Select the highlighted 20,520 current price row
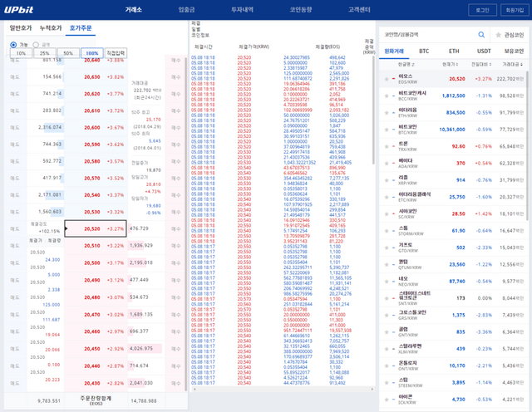The height and width of the screenshot is (412, 532). click(96, 228)
